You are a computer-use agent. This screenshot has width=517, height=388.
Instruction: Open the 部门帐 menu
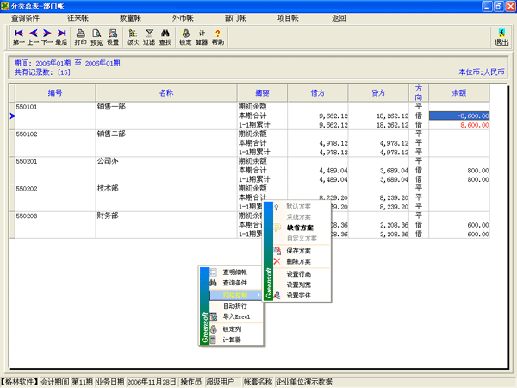[x=235, y=18]
